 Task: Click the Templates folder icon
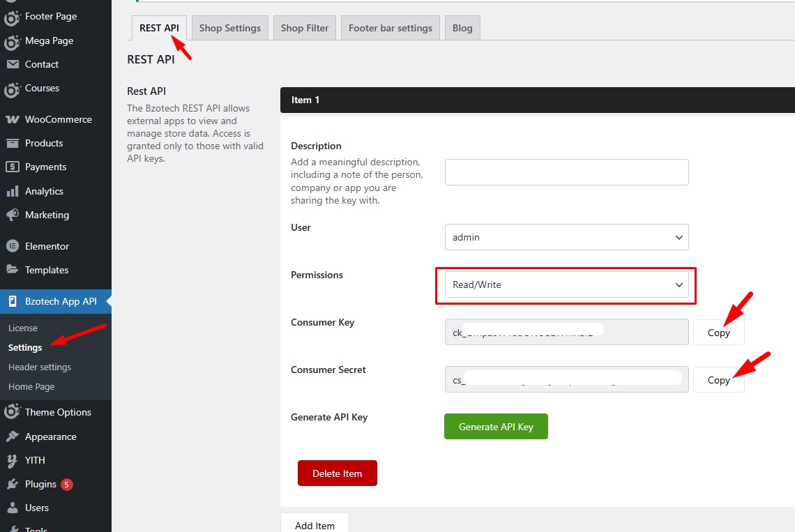[13, 269]
